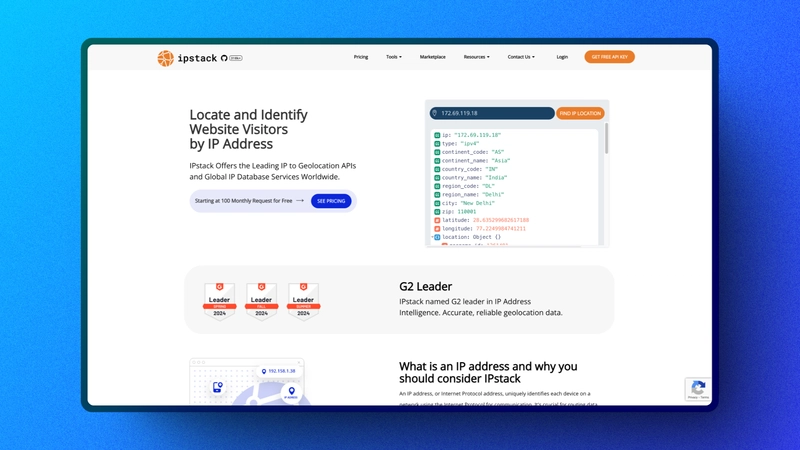Expand the Tools dropdown menu
Screen dimensions: 800x450
[x=394, y=57]
